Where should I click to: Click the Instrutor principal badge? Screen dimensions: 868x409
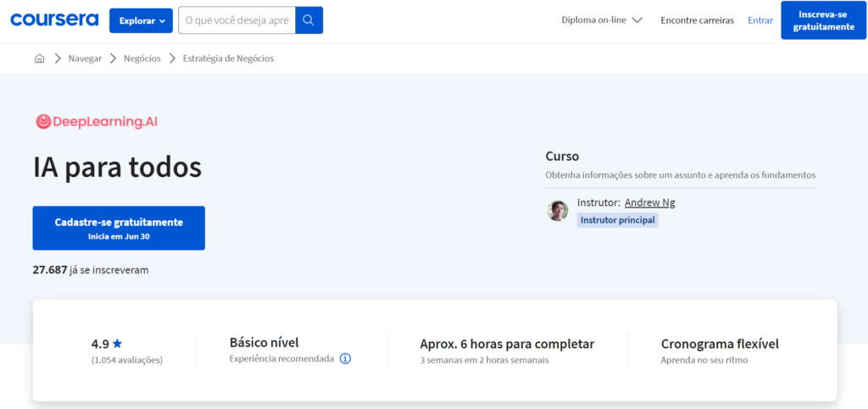click(617, 220)
